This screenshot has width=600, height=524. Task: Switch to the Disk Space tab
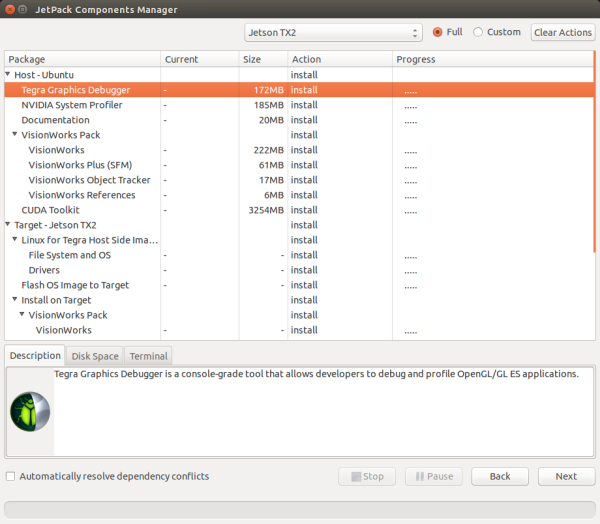[x=95, y=356]
